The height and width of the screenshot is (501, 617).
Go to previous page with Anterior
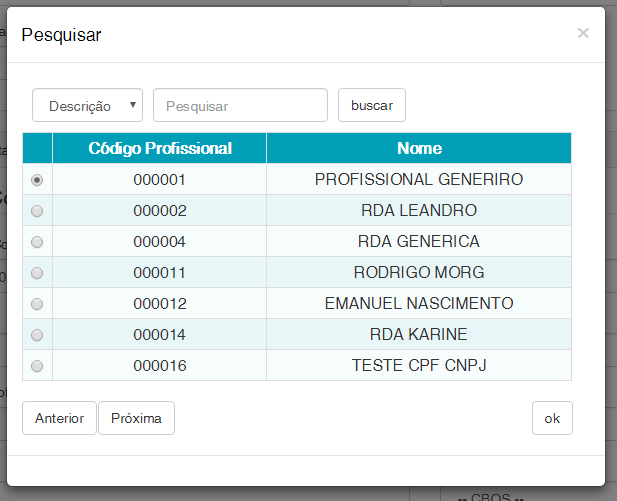(59, 418)
